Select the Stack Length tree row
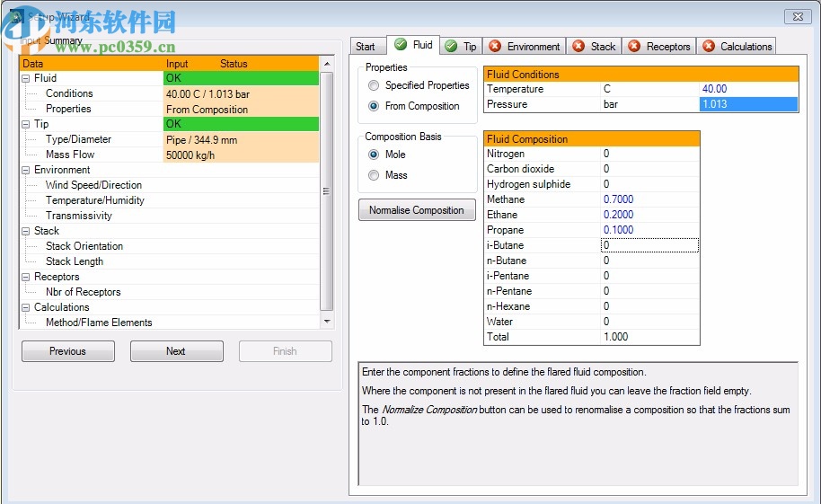Image resolution: width=821 pixels, height=504 pixels. point(169,261)
